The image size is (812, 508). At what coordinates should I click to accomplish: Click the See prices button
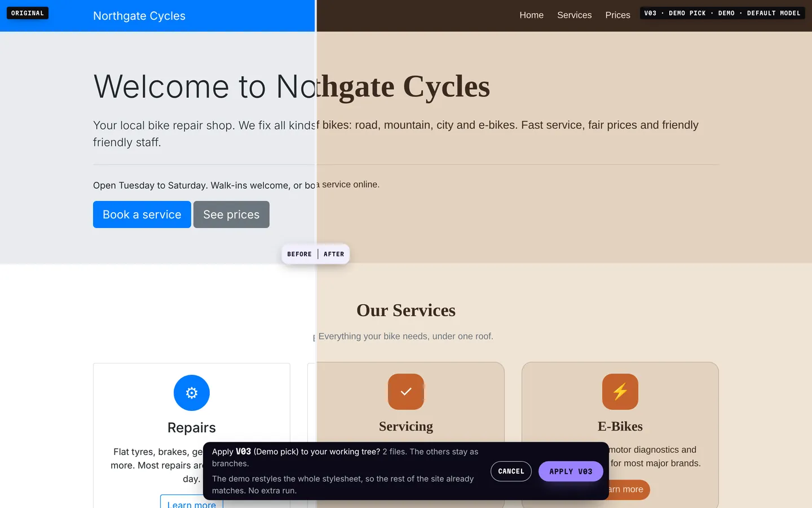click(231, 214)
